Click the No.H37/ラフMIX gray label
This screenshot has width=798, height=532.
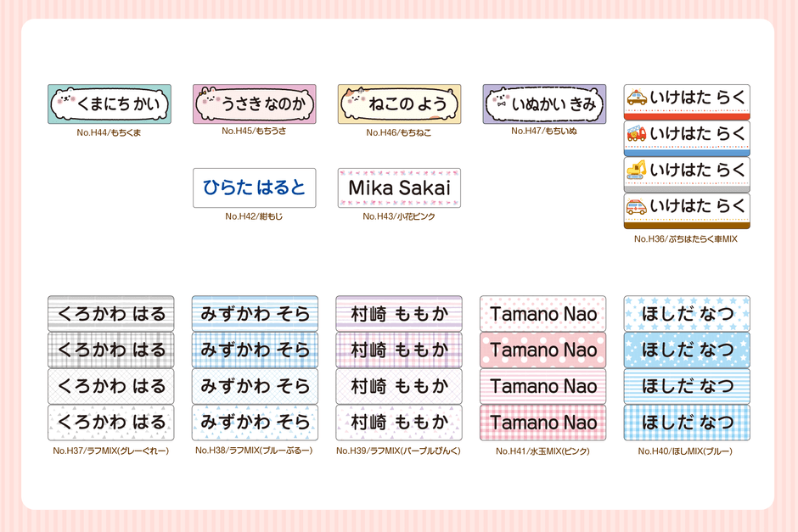point(110,451)
